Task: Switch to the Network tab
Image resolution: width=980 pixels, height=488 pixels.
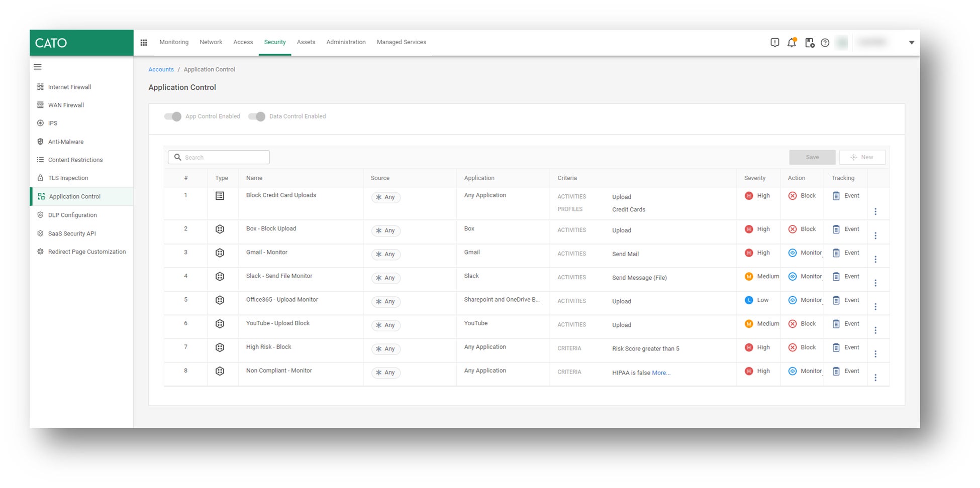Action: [x=211, y=42]
